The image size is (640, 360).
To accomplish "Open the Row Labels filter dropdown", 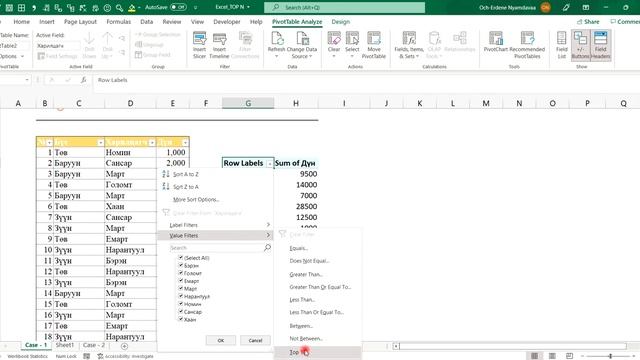I will point(269,163).
